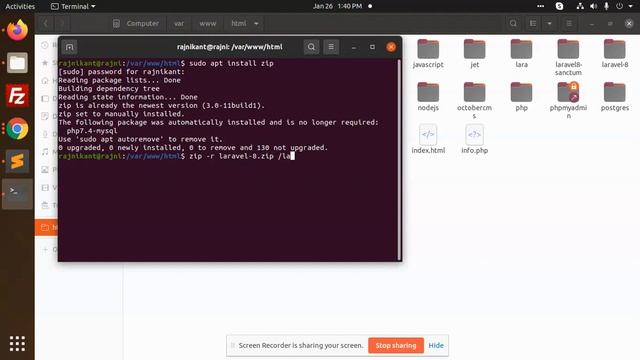Open Skype tray indicator

(560, 6)
